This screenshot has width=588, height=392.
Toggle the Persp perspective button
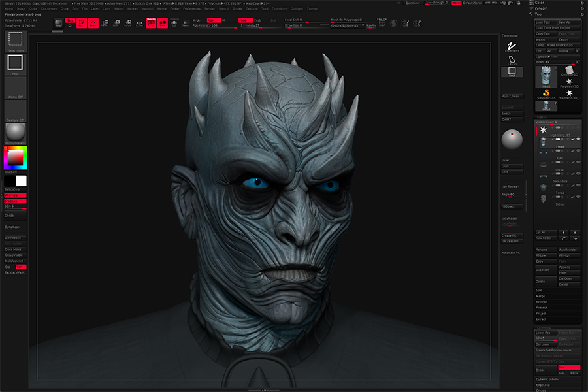click(x=151, y=23)
